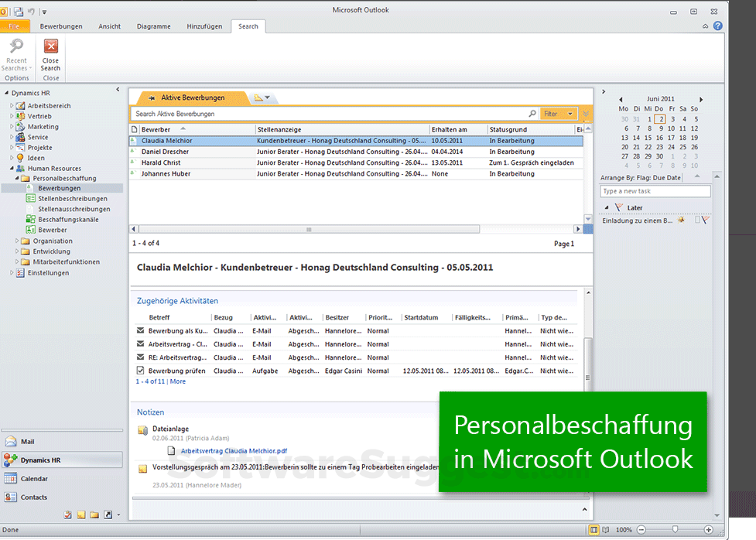The width and height of the screenshot is (756, 540).
Task: Open the Arbeitsvertrag Claudia Melchior.pdf attachment
Action: coord(234,450)
